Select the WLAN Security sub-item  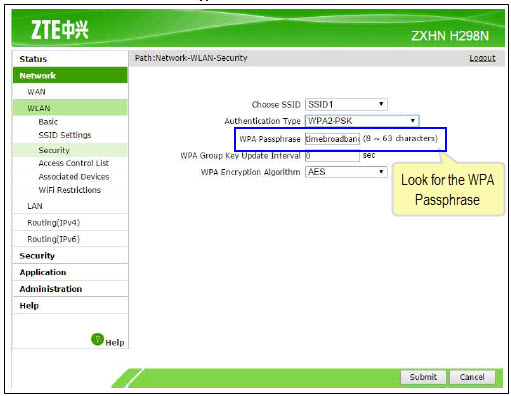point(70,150)
